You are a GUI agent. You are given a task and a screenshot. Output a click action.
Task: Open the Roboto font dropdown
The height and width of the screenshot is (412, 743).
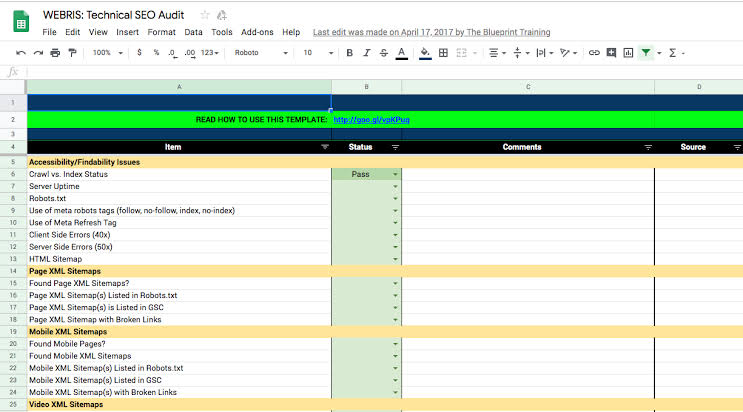[260, 53]
